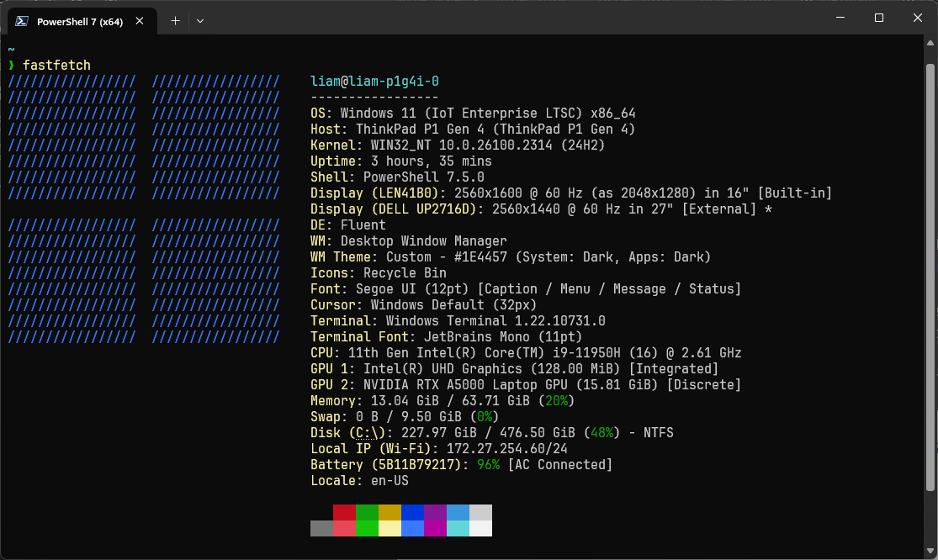938x560 pixels.
Task: Minimize the Windows Terminal window
Action: tap(840, 18)
